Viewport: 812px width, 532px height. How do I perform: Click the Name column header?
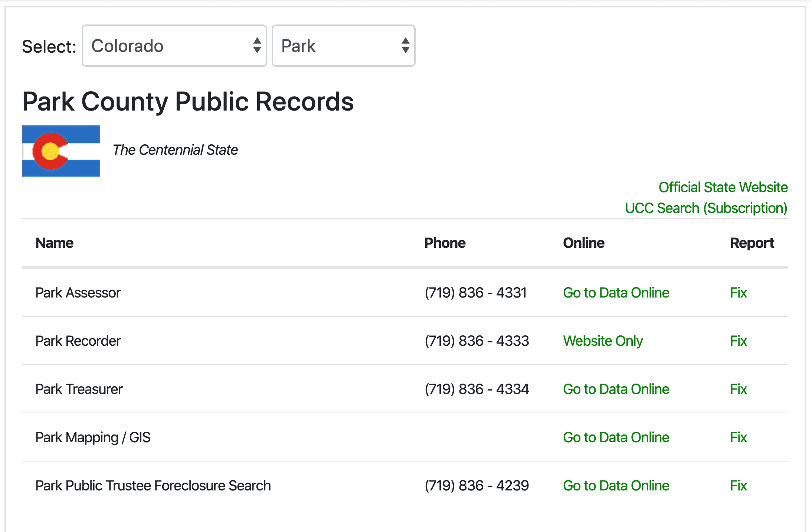55,243
